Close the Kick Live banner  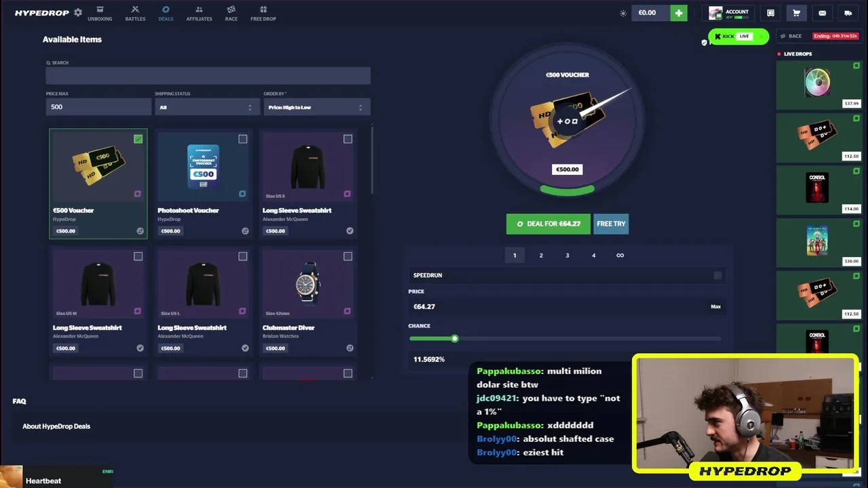[762, 36]
